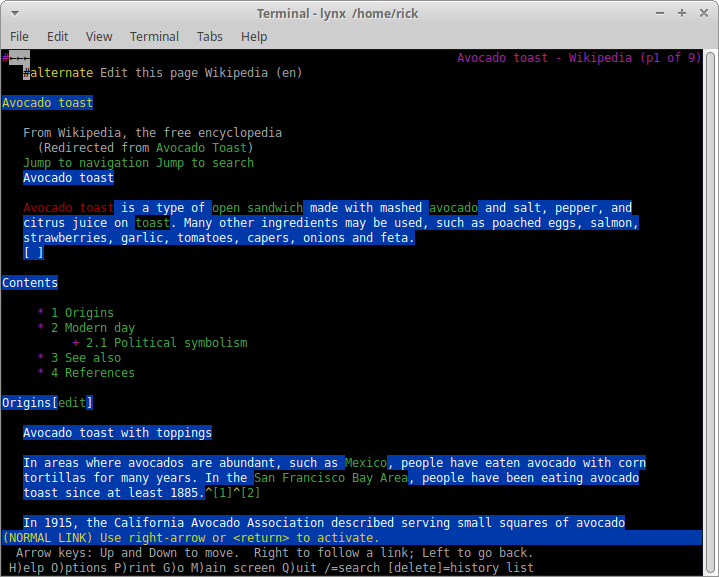Image resolution: width=719 pixels, height=577 pixels.
Task: Click the 'edit' link beside Origins heading
Action: 71,403
